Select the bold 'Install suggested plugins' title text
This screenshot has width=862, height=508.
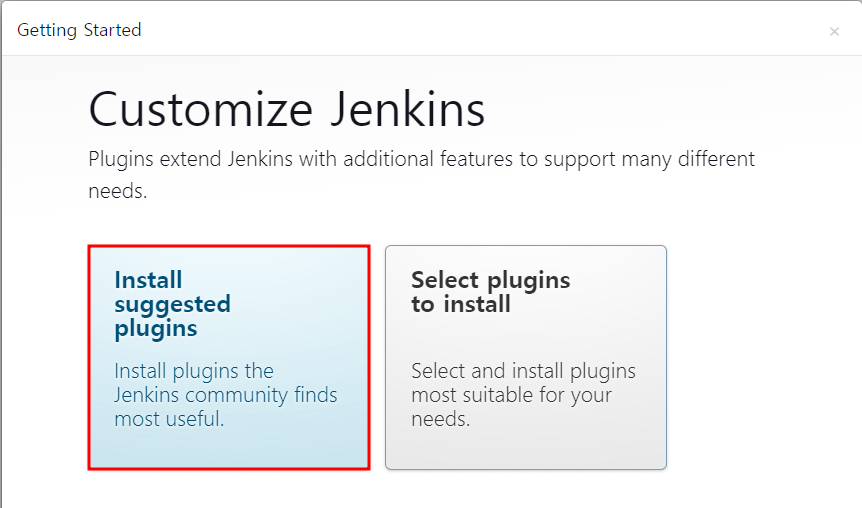173,305
